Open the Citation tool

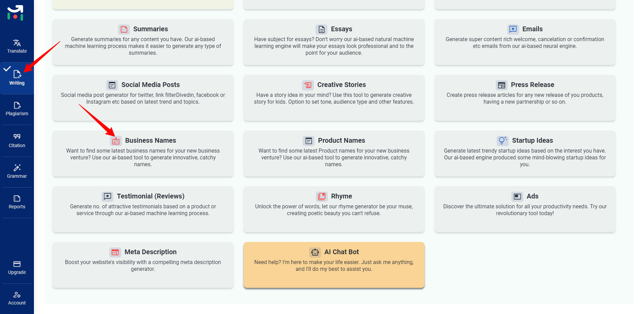point(17,140)
